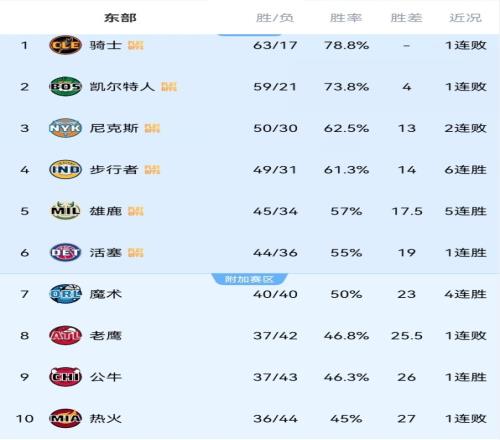Click the 近况 column header
The height and width of the screenshot is (440, 500).
(x=466, y=18)
